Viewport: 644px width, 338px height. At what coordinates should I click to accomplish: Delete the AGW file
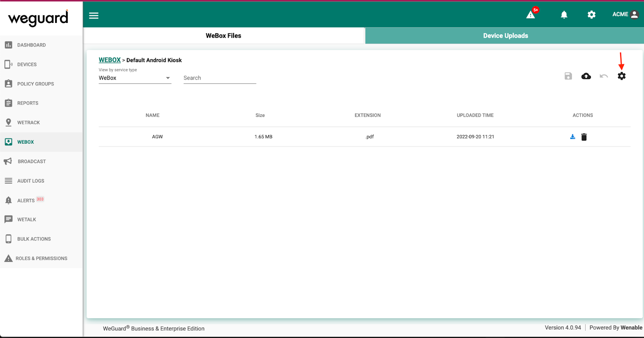click(x=584, y=137)
